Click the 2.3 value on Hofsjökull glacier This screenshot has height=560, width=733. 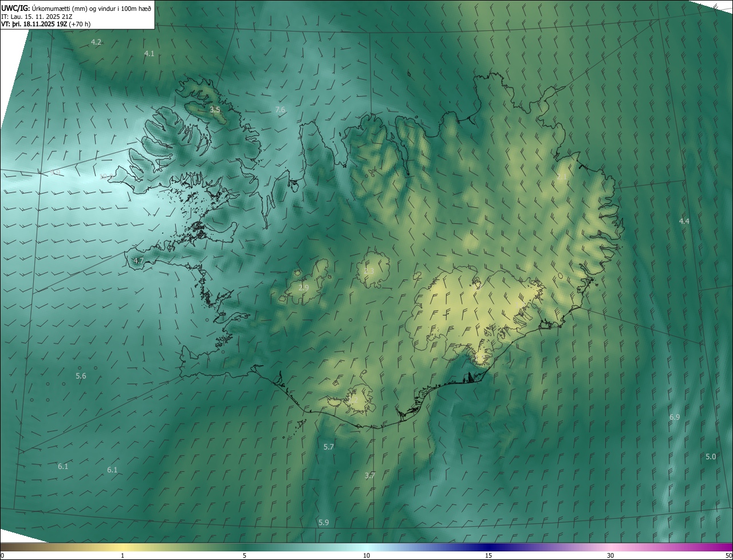coord(369,271)
